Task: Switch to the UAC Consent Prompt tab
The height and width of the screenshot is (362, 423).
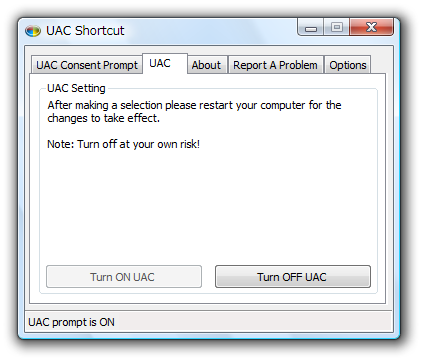Action: click(87, 65)
